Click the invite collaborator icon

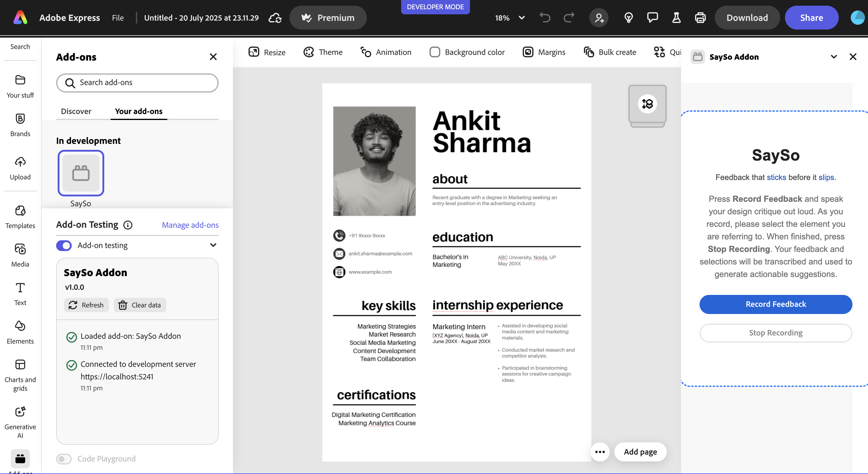click(599, 18)
